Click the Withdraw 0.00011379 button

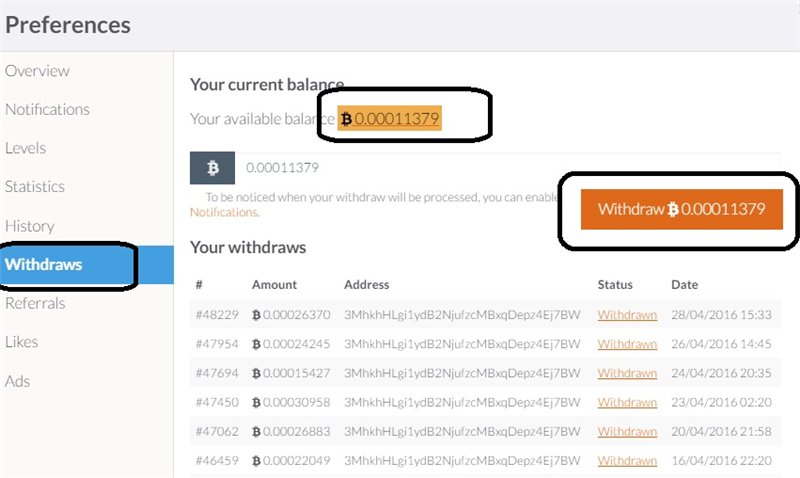(x=681, y=209)
